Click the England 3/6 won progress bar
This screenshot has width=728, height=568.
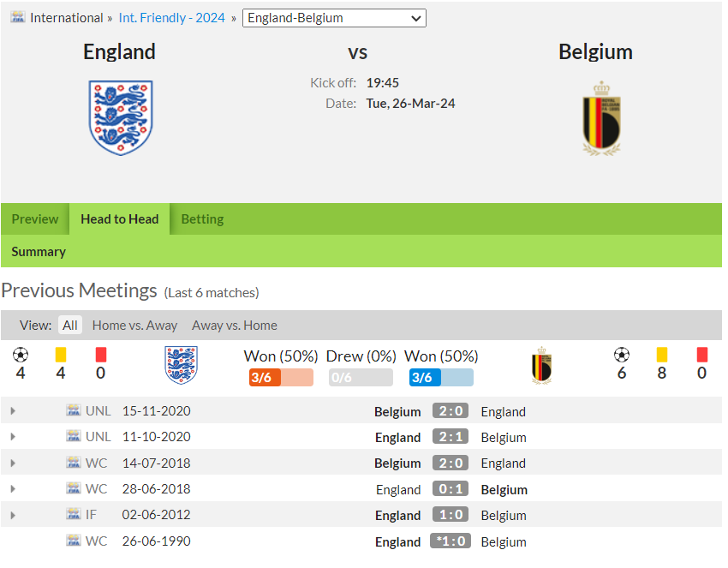point(282,378)
